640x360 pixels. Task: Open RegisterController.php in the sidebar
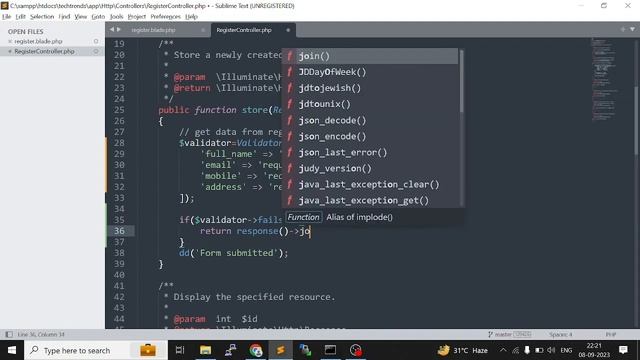(x=44, y=51)
